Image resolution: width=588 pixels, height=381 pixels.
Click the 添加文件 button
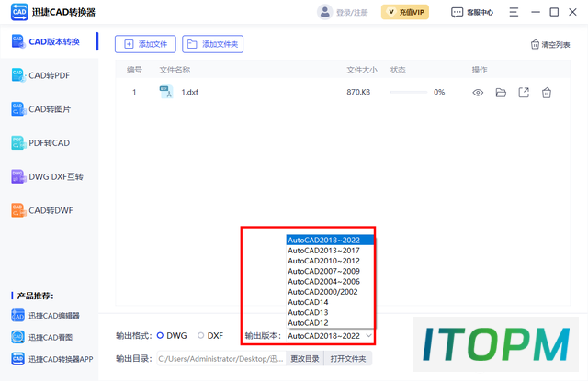(x=145, y=44)
